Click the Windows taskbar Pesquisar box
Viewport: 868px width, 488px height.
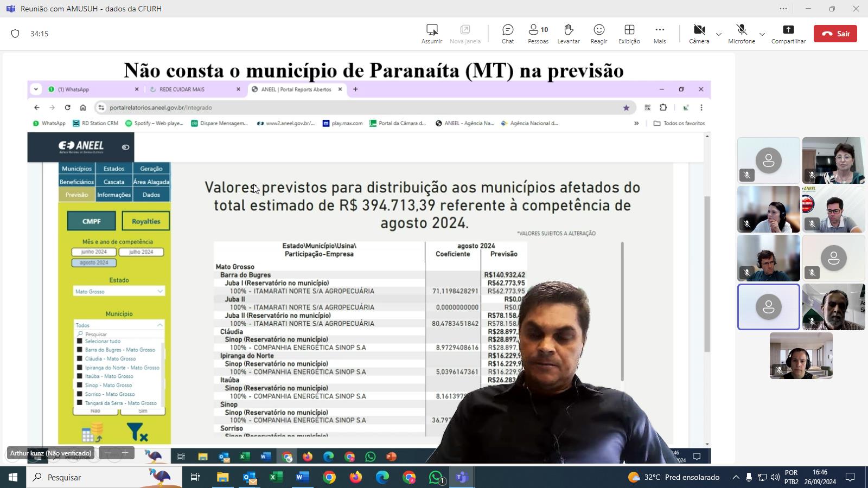tap(104, 477)
